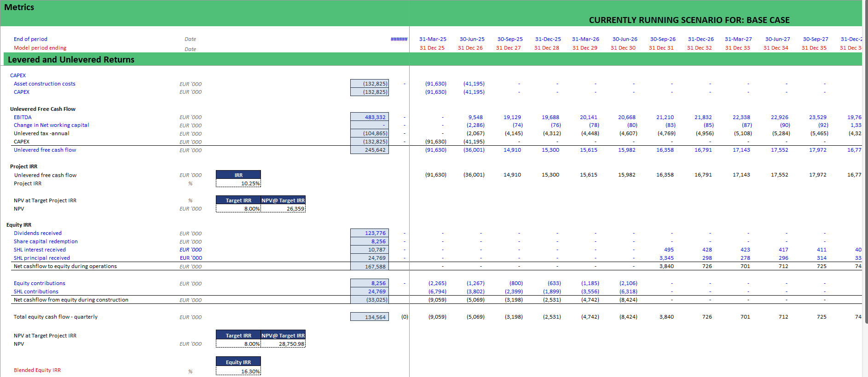This screenshot has height=377, width=868.
Task: Click the dark blue Equity IRR header box
Action: pos(238,362)
